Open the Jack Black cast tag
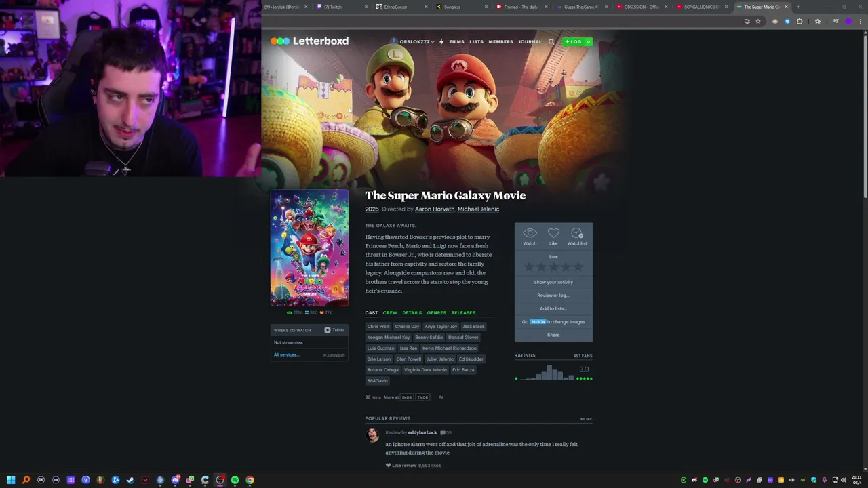 [x=473, y=327]
